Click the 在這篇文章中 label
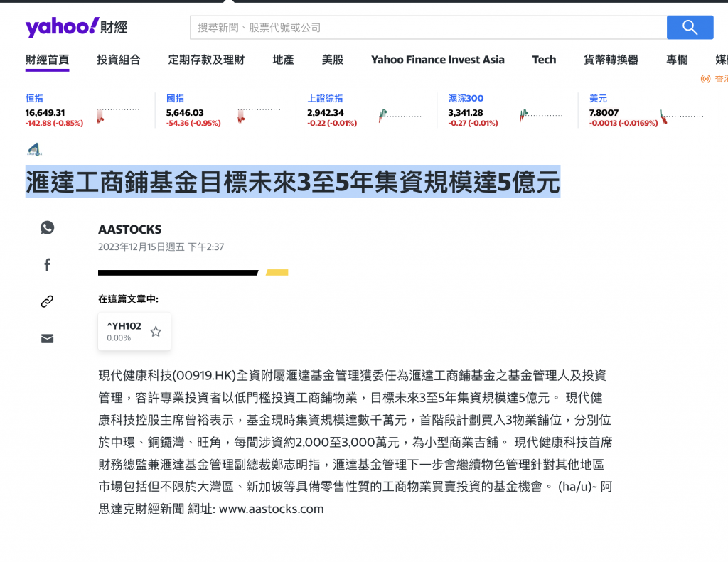This screenshot has width=728, height=562. click(x=128, y=299)
